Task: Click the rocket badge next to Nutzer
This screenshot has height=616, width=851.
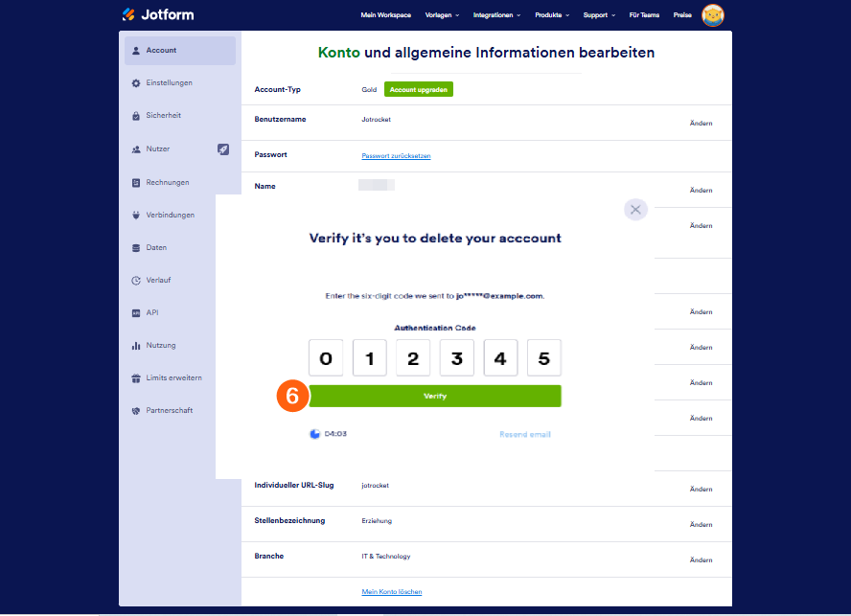Action: (223, 149)
